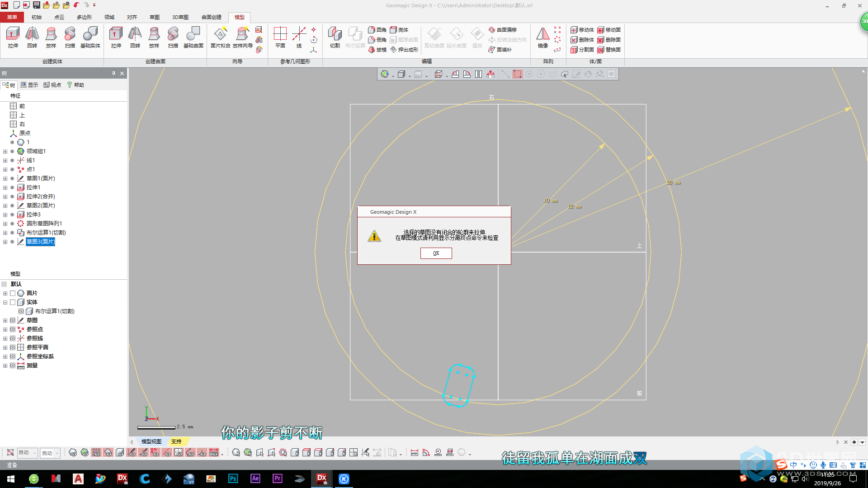Image resolution: width=868 pixels, height=488 pixels.
Task: Click OK in the warning dialog
Action: point(436,253)
